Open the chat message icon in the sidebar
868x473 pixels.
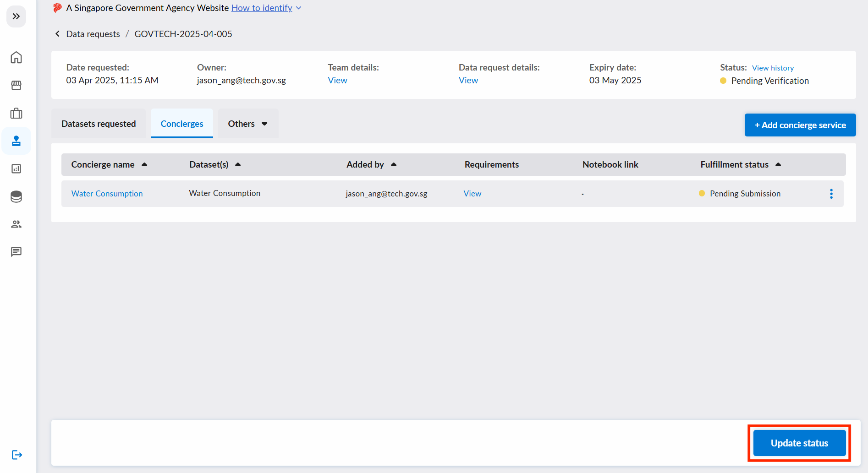[x=16, y=252]
